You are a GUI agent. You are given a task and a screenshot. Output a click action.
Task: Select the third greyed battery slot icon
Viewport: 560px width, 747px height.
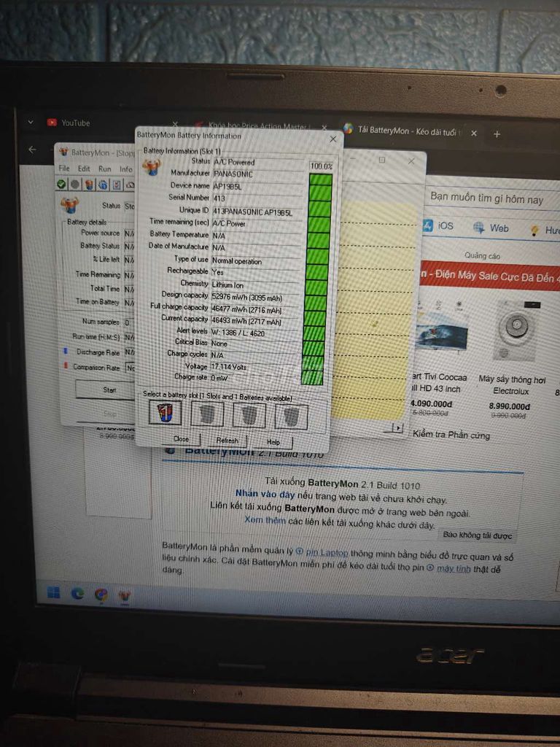pos(249,415)
